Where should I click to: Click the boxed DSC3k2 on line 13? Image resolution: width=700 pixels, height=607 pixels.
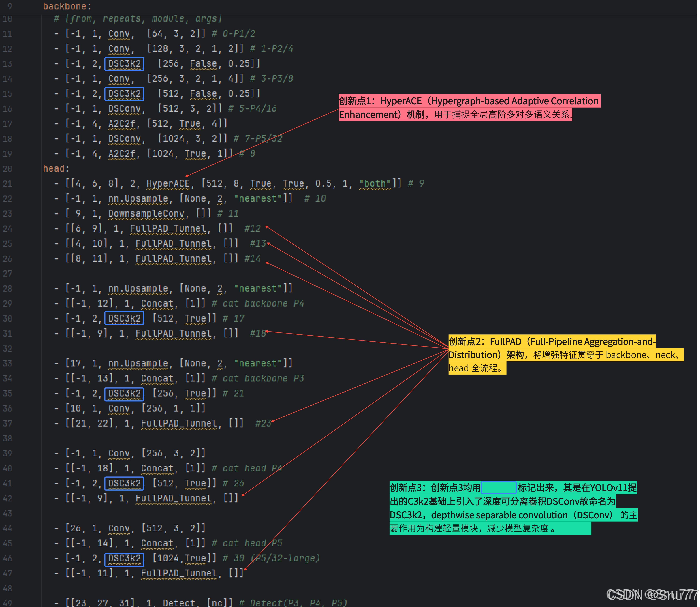point(124,64)
